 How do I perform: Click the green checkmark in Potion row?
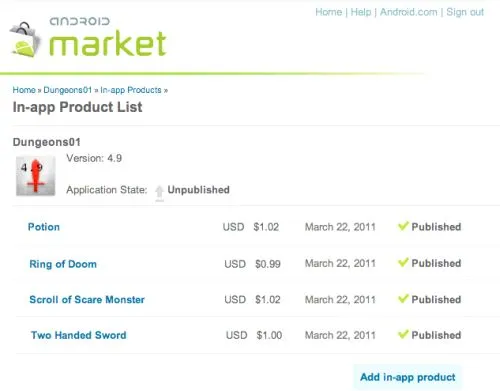tap(403, 226)
